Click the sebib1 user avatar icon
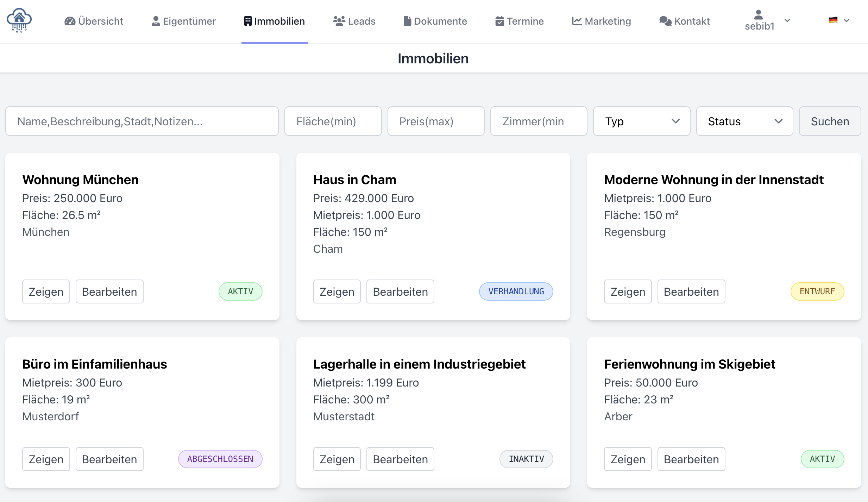This screenshot has width=868, height=502. tap(759, 15)
